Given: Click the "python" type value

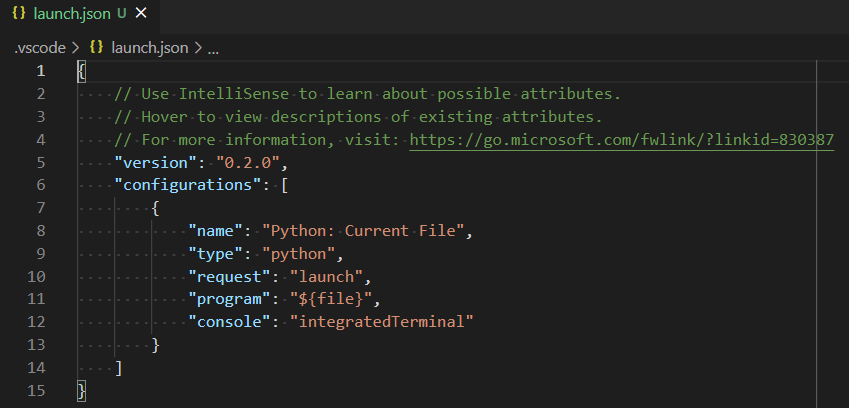Looking at the screenshot, I should point(299,254).
